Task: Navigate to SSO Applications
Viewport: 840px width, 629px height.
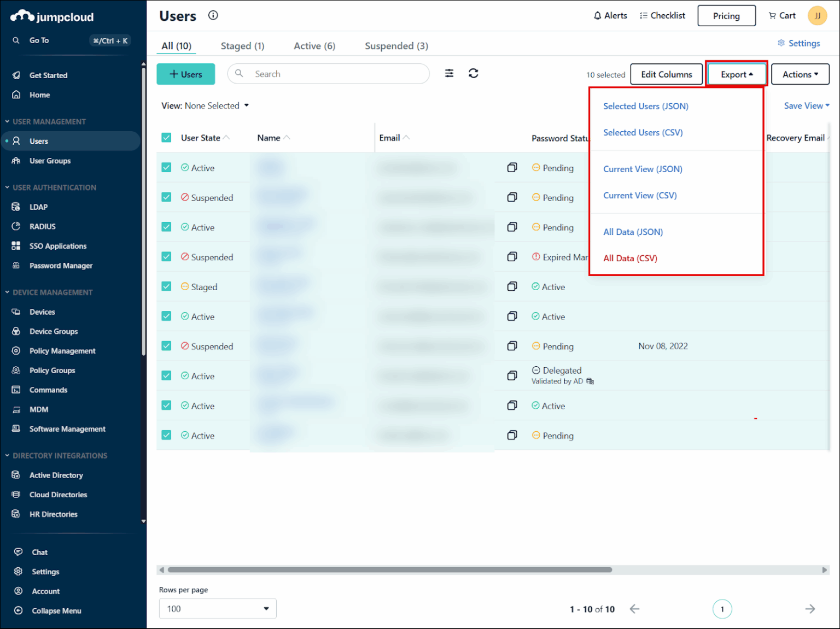Action: [x=58, y=245]
